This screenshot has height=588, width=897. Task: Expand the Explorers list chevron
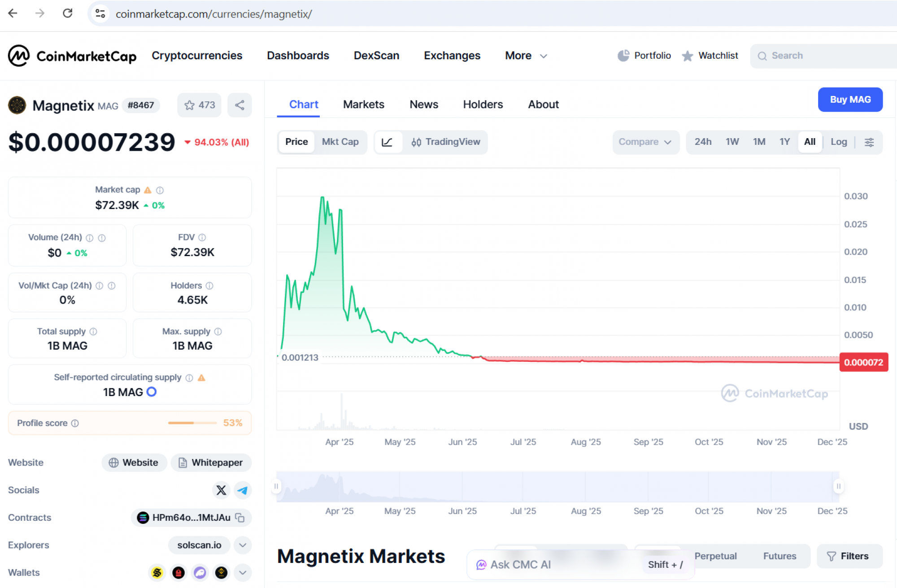(243, 545)
